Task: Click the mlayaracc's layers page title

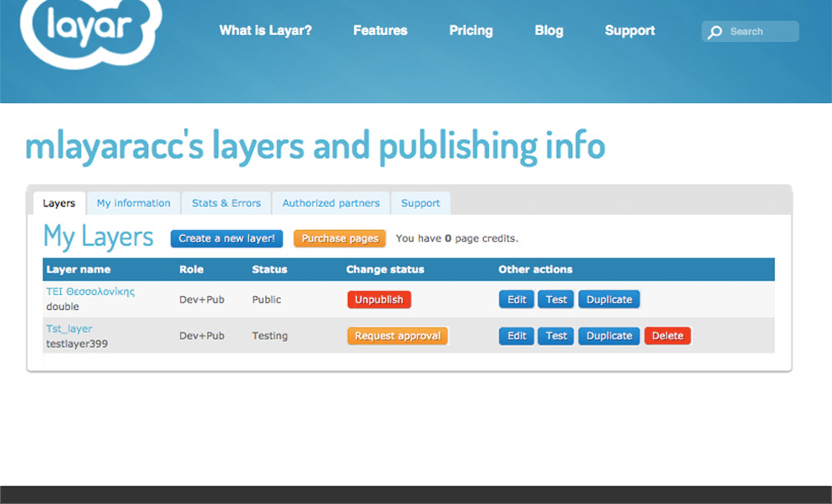Action: click(315, 146)
